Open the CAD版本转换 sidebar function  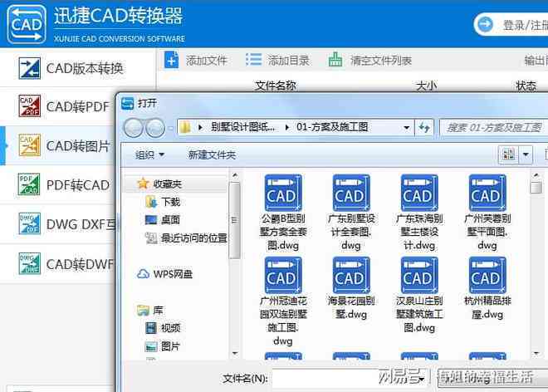(x=77, y=68)
